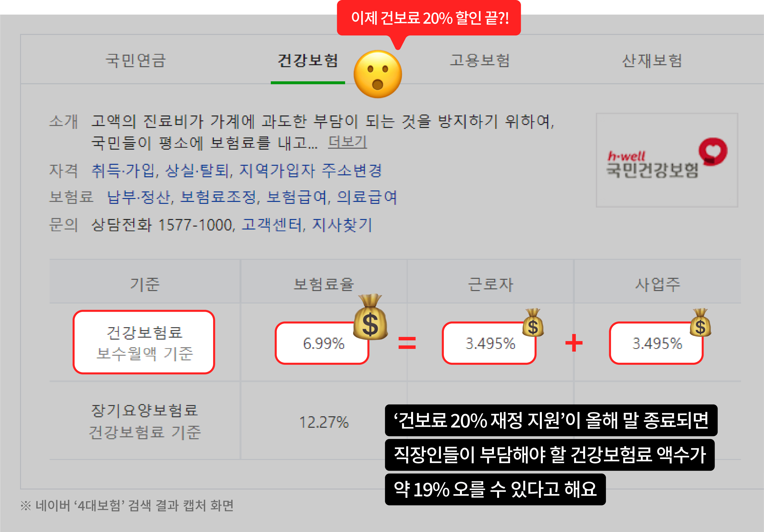The height and width of the screenshot is (532, 764).
Task: Click the red 이제 건보료 20% 할인 끝 bubble
Action: (429, 18)
